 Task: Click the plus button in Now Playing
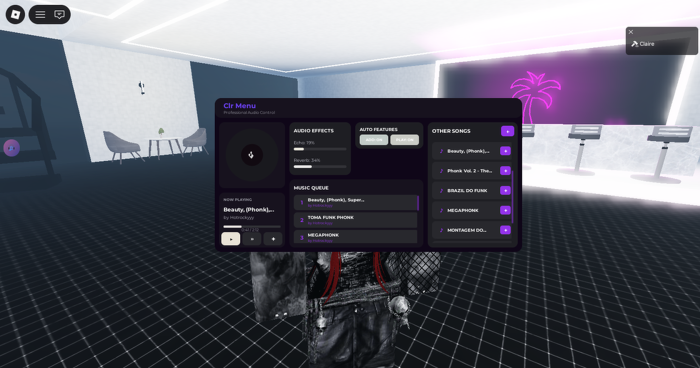coord(273,239)
